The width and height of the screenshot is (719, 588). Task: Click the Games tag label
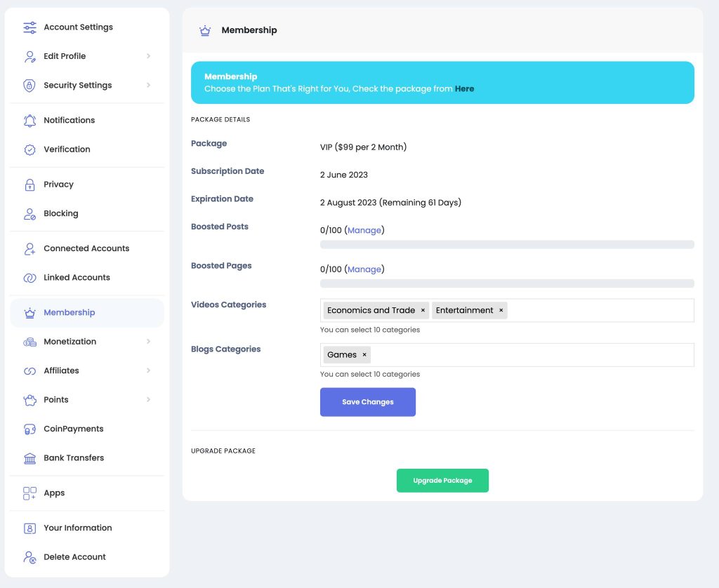click(342, 355)
